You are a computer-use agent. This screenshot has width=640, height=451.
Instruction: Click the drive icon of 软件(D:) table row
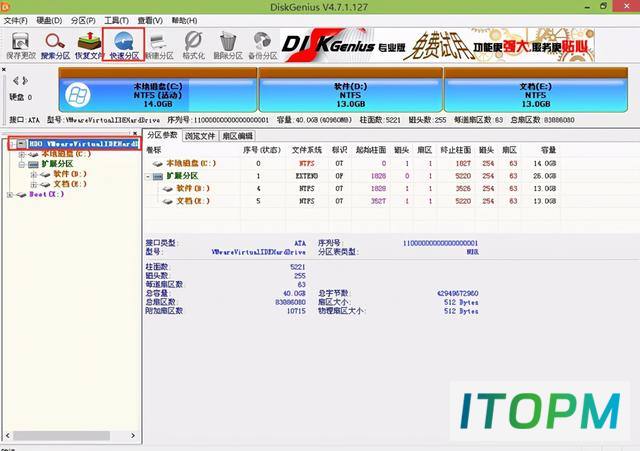pos(168,189)
